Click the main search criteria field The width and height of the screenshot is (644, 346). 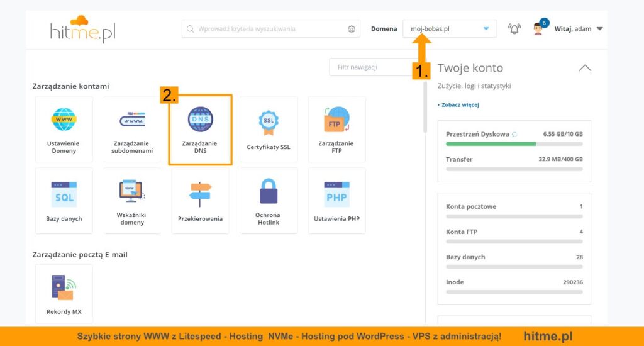(271, 29)
